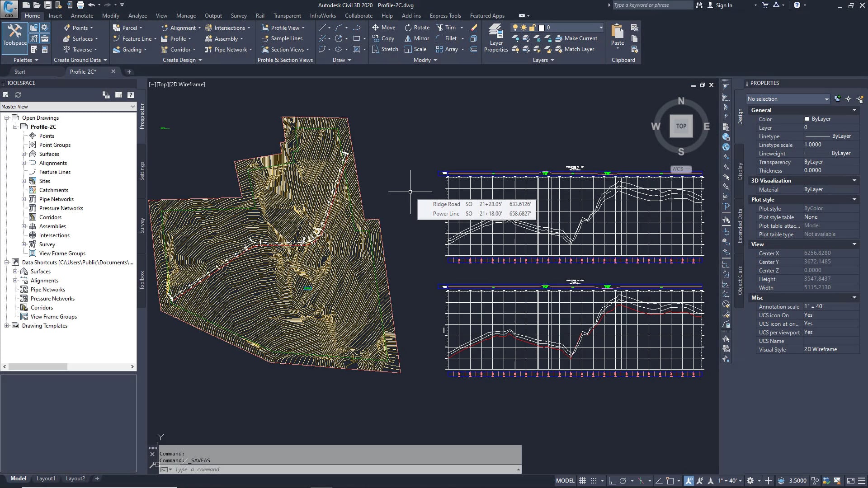Switch to the Annotate ribbon tab
The height and width of the screenshot is (488, 868).
point(82,15)
